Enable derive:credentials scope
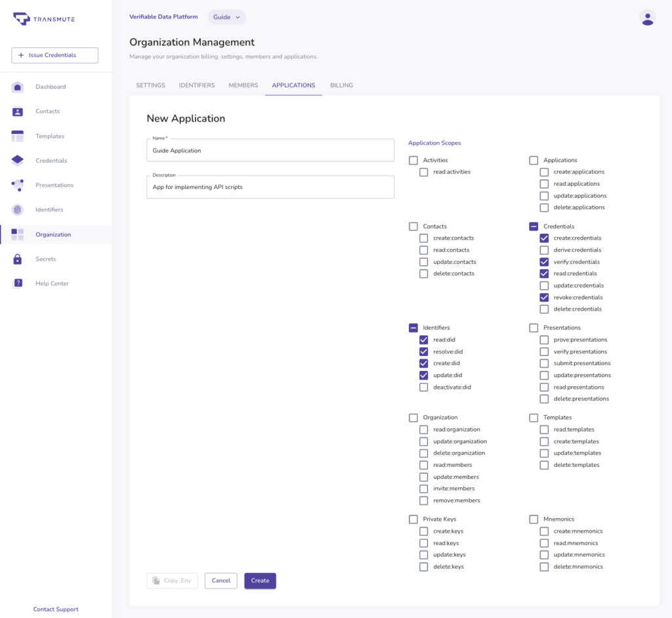 (544, 250)
